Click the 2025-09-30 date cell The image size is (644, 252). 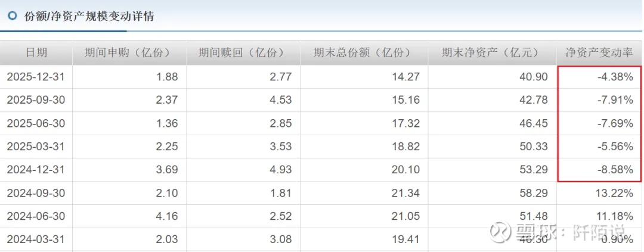[x=36, y=100]
